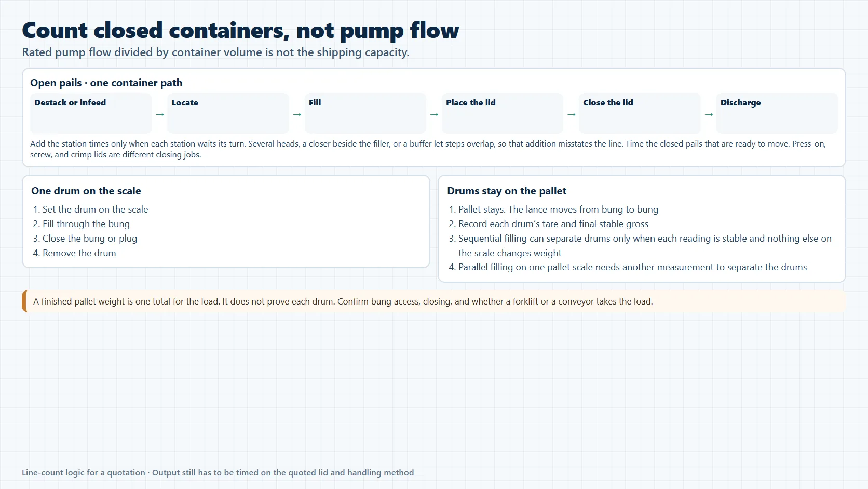Click 'Parallel filling on one pallet scale' item
868x489 pixels.
pos(628,267)
